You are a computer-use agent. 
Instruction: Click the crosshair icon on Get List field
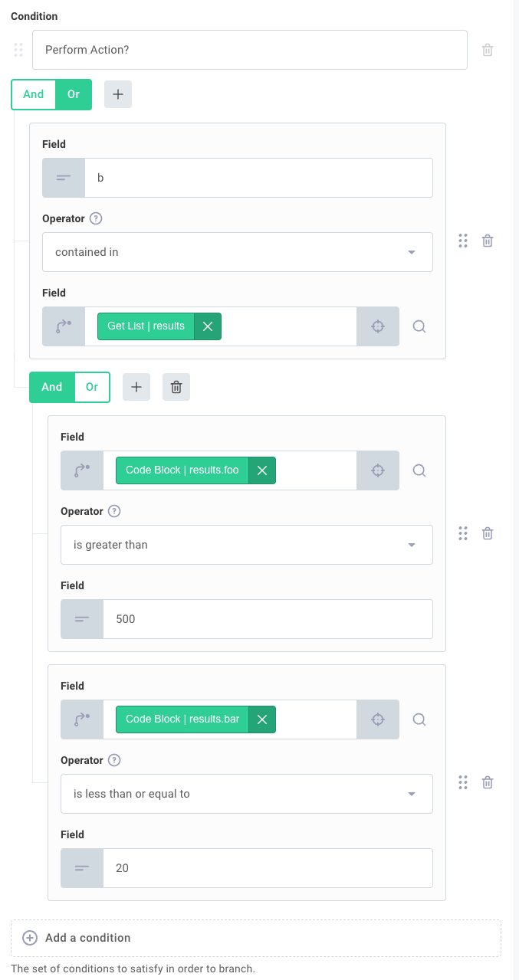pyautogui.click(x=377, y=326)
